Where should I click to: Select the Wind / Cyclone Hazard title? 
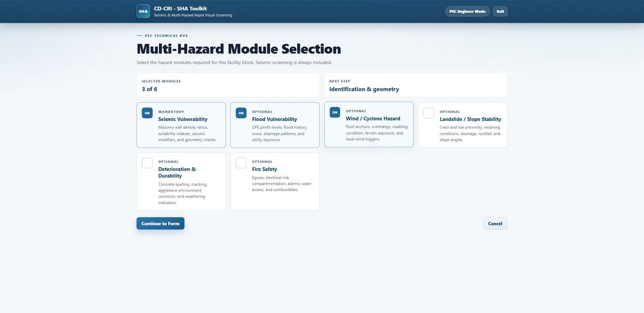point(373,119)
